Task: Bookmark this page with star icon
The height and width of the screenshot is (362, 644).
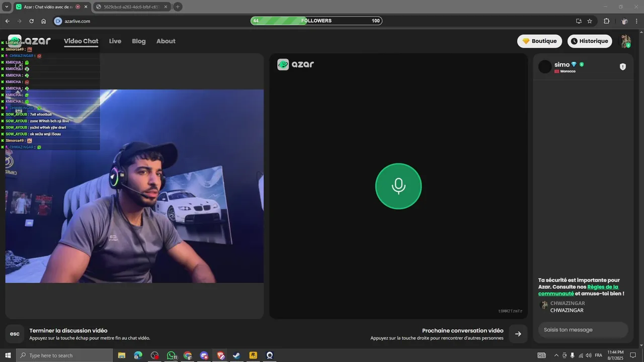Action: point(590,21)
